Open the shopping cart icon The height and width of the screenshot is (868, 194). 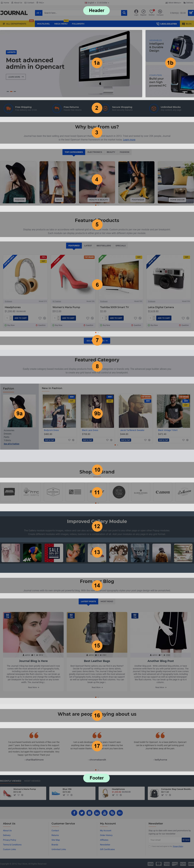[191, 13]
